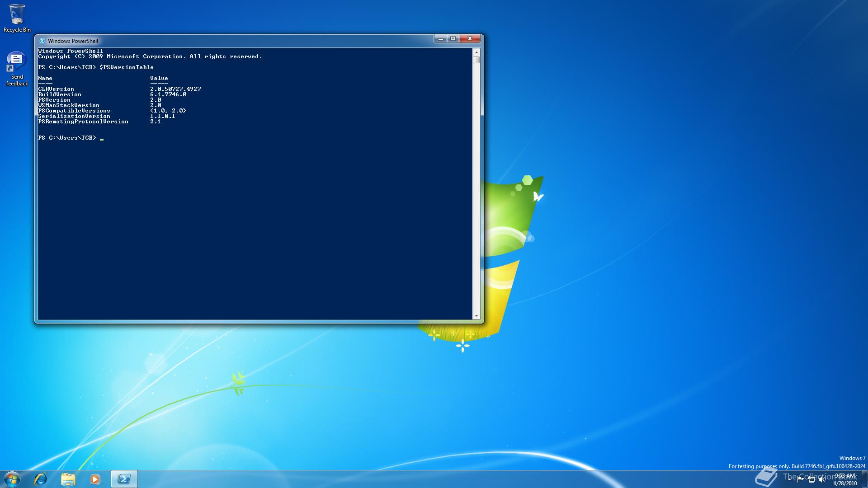Maximize the Windows PowerShell window
868x488 pixels.
point(453,39)
